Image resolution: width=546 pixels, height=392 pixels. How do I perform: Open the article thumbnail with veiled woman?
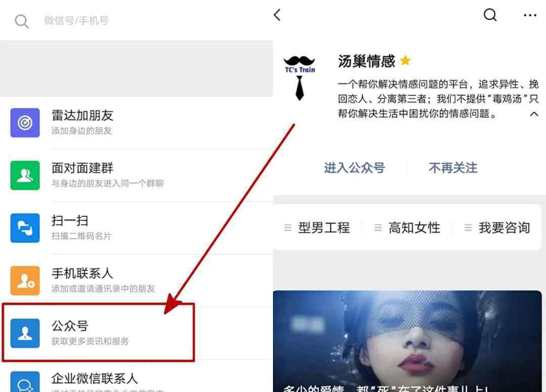click(407, 341)
